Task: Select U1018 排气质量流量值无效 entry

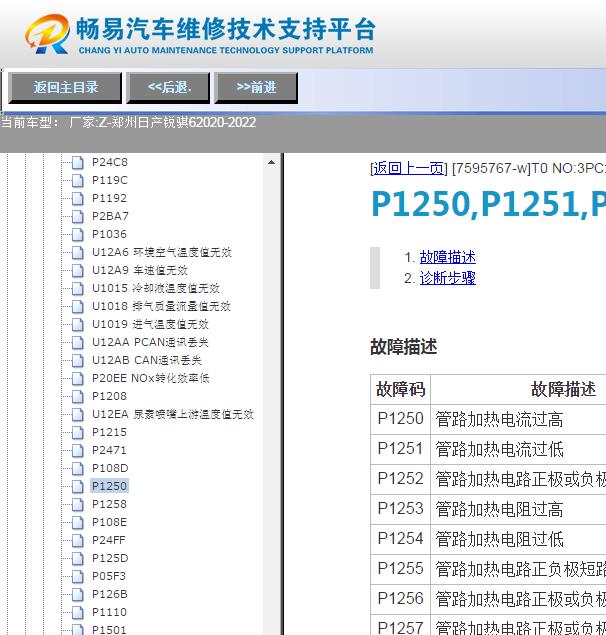Action: 161,306
